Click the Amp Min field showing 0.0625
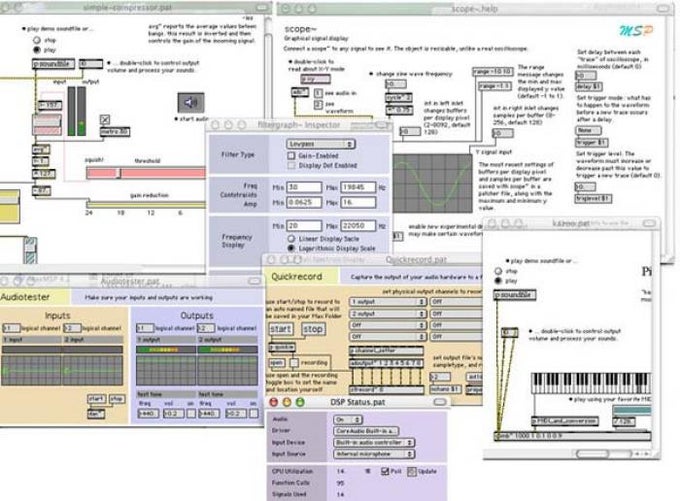The image size is (680, 501). pyautogui.click(x=304, y=203)
